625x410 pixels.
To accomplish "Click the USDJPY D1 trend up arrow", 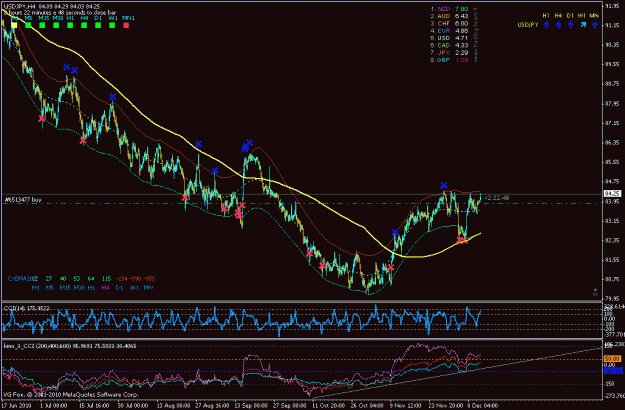I will [x=570, y=25].
